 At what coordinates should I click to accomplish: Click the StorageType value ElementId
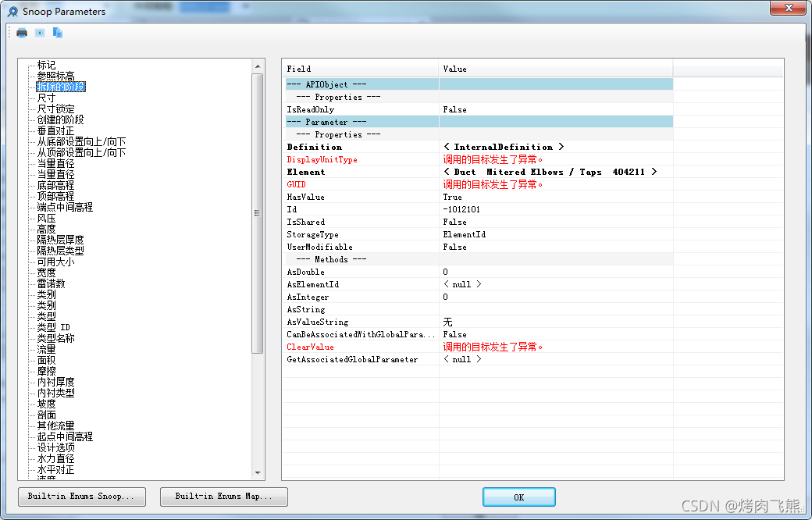(x=464, y=234)
